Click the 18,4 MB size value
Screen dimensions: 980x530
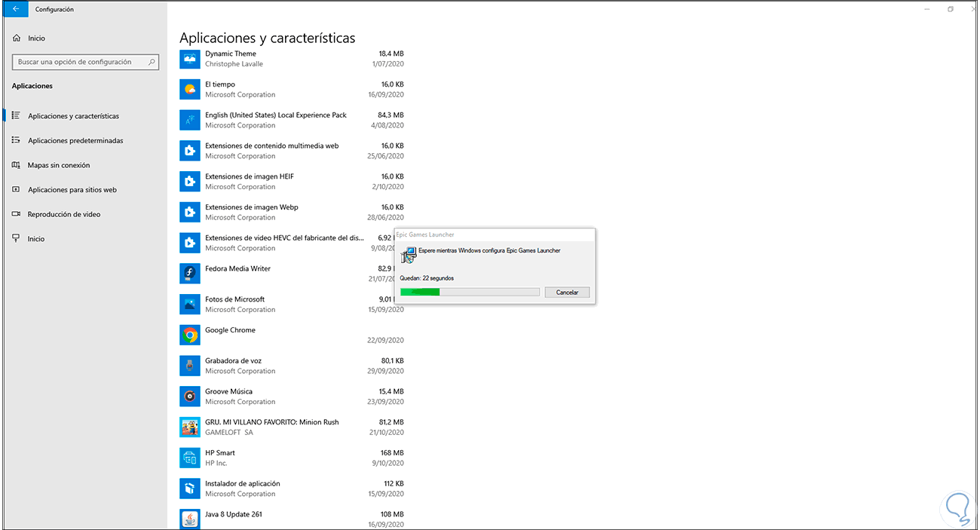[391, 54]
